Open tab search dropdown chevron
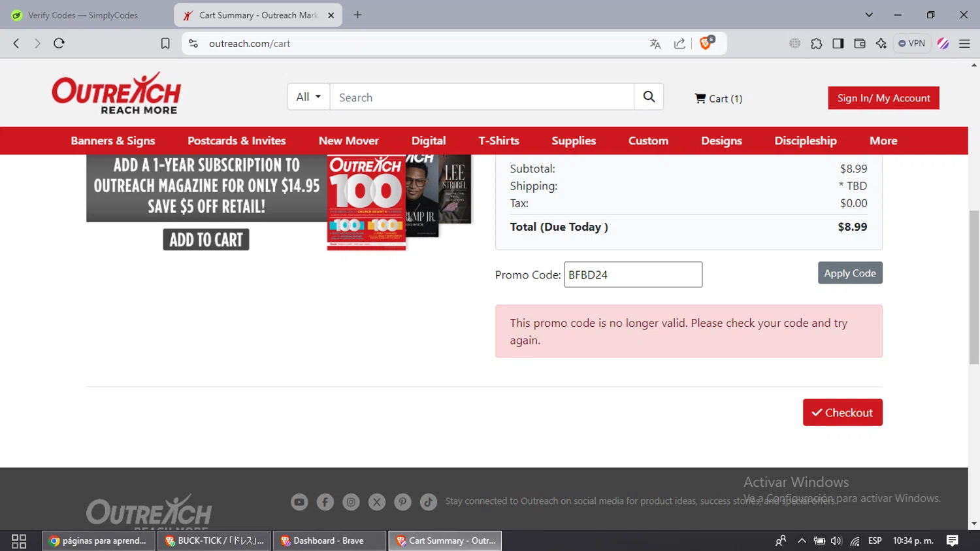Screen dimensions: 980x551 pyautogui.click(x=869, y=15)
